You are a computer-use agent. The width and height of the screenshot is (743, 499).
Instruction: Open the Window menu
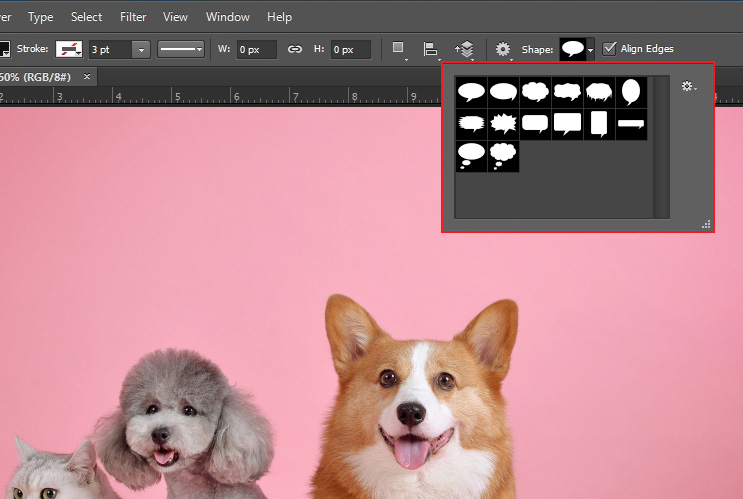tap(227, 17)
